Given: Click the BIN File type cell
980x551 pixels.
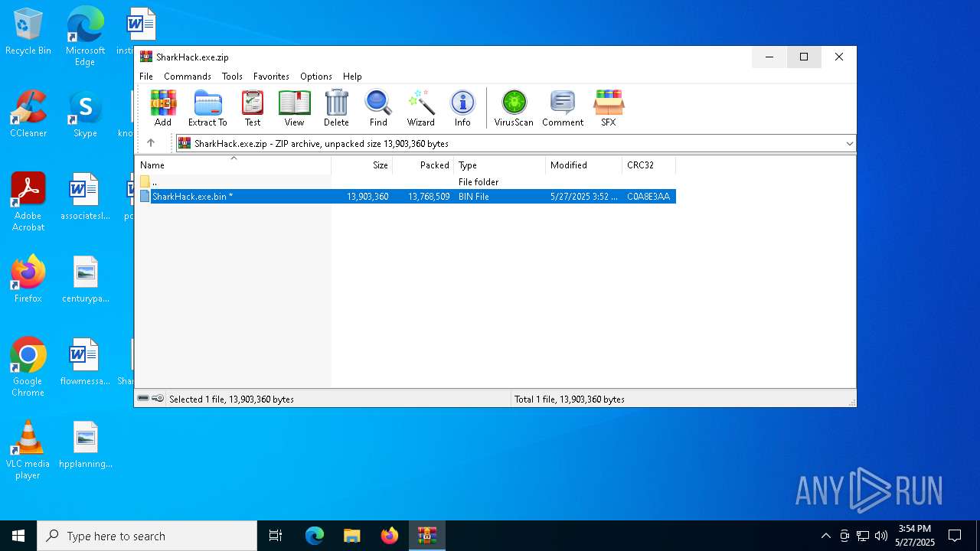Looking at the screenshot, I should coord(474,197).
